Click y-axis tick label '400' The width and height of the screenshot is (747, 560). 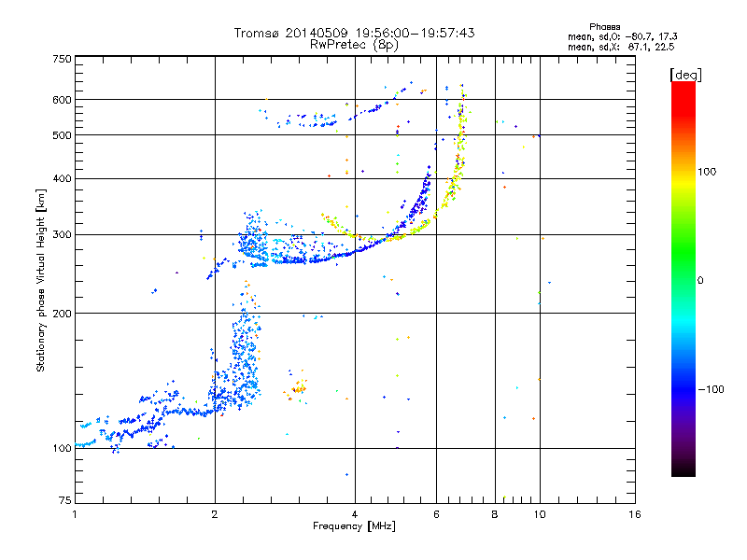(62, 178)
